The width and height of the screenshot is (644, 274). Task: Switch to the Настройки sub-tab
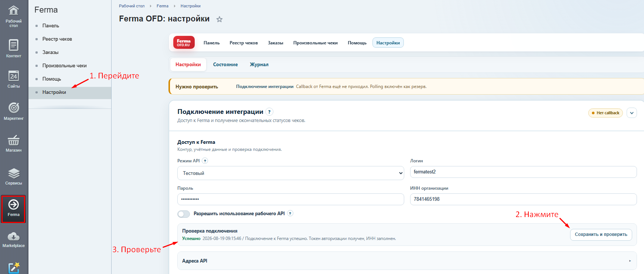tap(188, 65)
